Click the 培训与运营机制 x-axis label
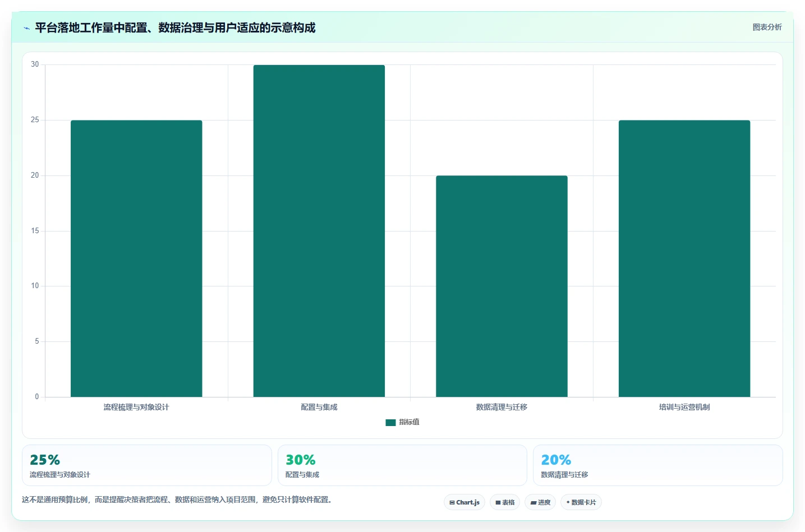805x532 pixels. coord(684,407)
